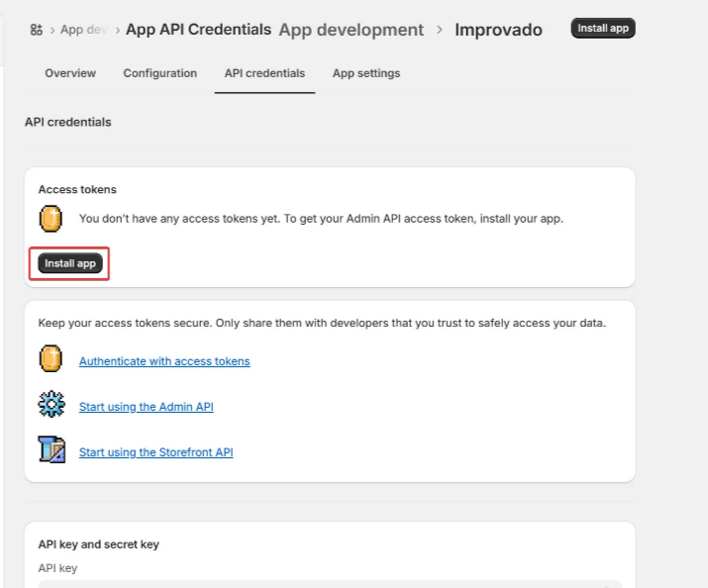Go to the App settings tab

click(366, 73)
